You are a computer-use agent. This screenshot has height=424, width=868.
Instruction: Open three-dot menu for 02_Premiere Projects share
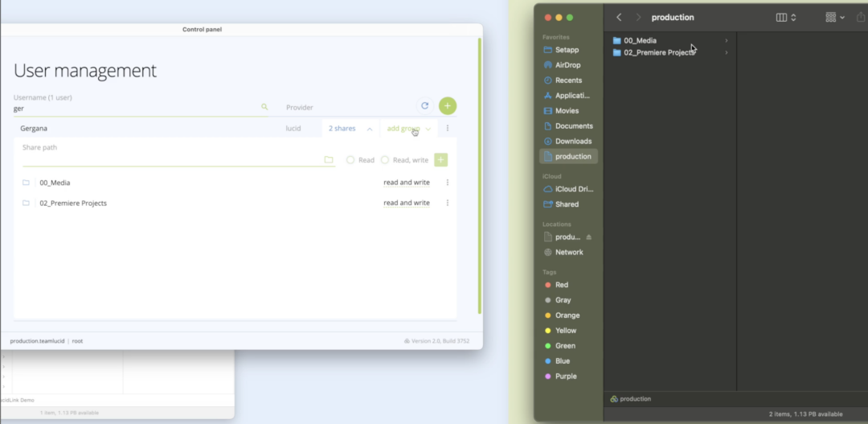[x=448, y=203]
